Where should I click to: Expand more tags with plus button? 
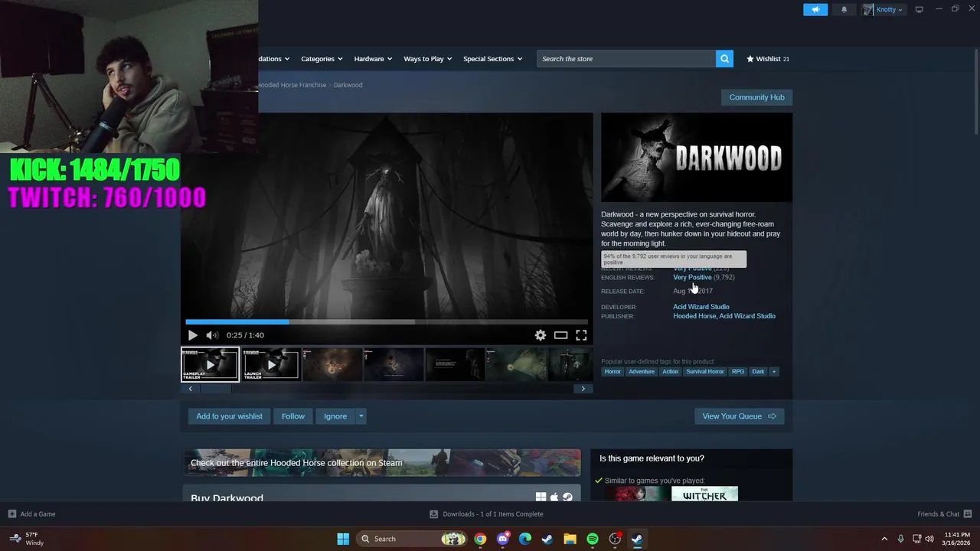tap(774, 372)
